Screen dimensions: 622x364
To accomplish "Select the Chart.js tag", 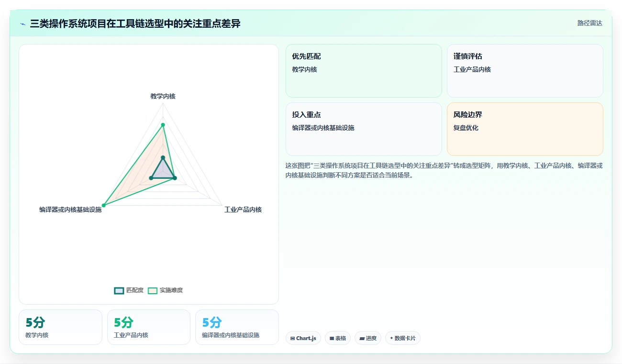I will tap(303, 338).
